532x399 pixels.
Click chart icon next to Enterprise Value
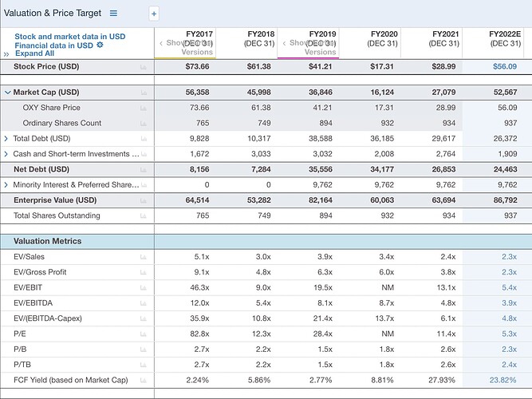[x=144, y=200]
